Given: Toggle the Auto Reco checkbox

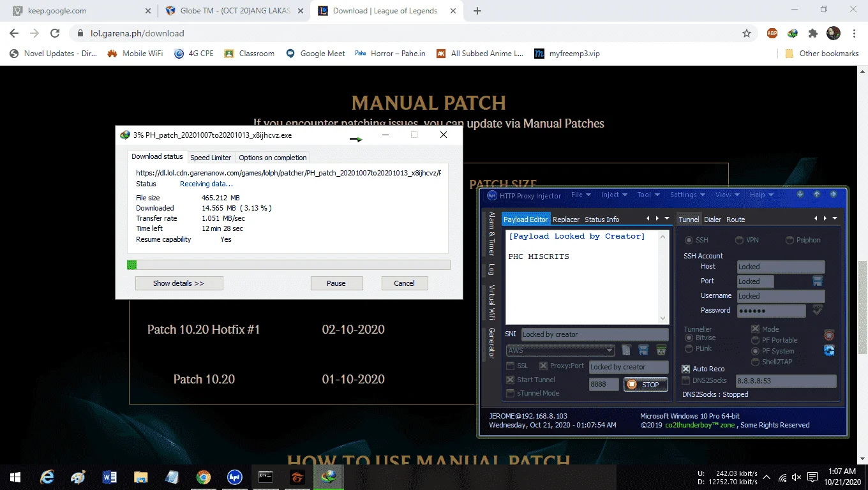Looking at the screenshot, I should 686,369.
